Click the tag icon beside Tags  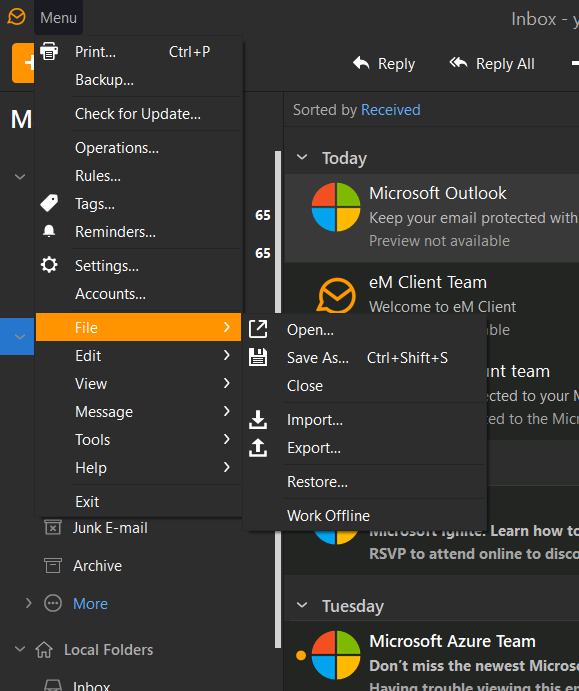[x=49, y=203]
